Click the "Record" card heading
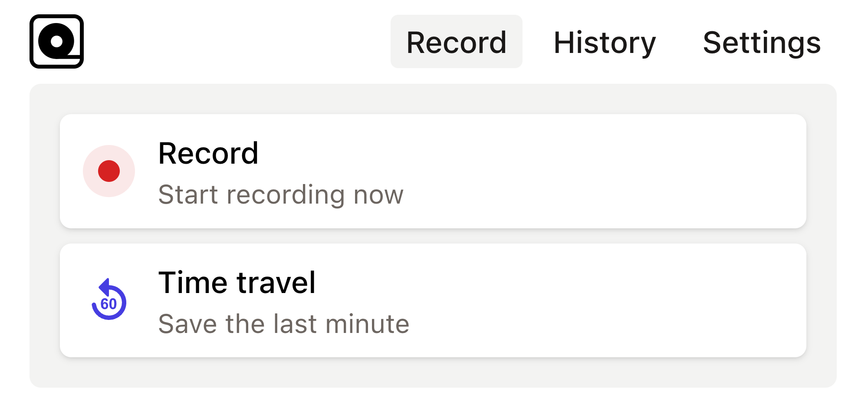Image resolution: width=868 pixels, height=415 pixels. coord(208,153)
